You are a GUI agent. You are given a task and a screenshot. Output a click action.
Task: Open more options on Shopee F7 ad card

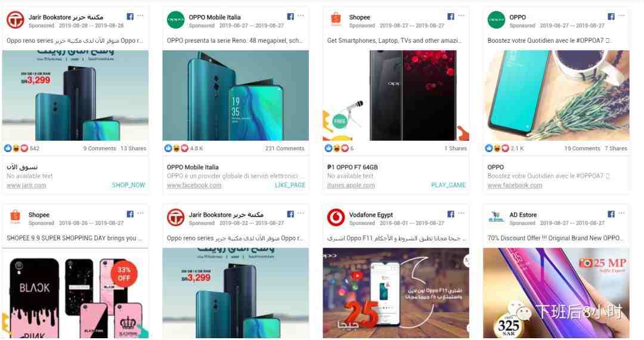click(x=461, y=16)
